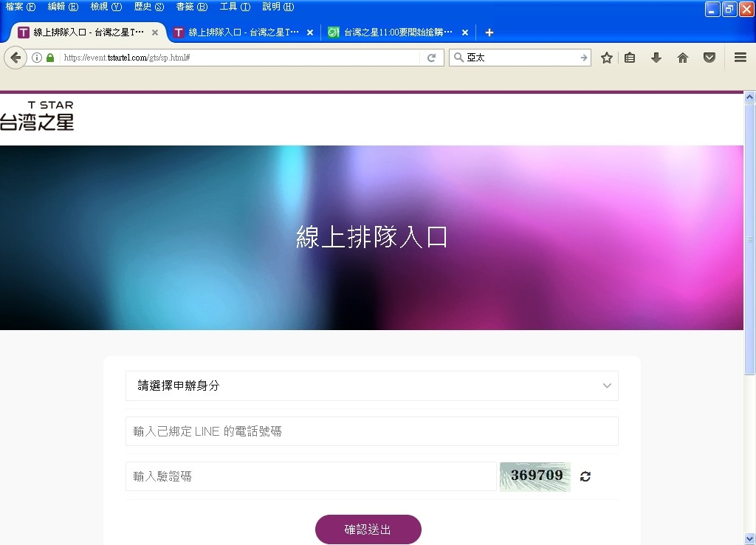Go back with the browser back arrow
756x545 pixels.
(16, 58)
